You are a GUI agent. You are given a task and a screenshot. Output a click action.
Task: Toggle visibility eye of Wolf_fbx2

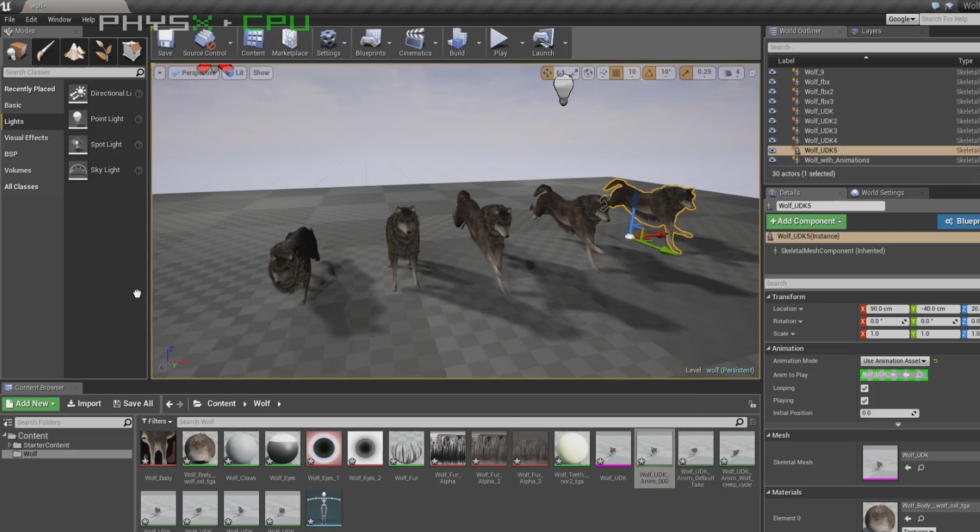(x=772, y=92)
